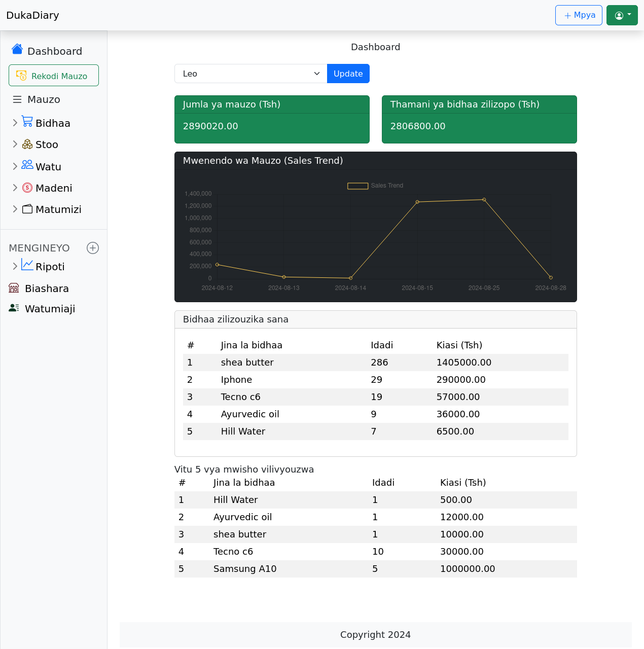Open the user account dropdown

coord(622,15)
